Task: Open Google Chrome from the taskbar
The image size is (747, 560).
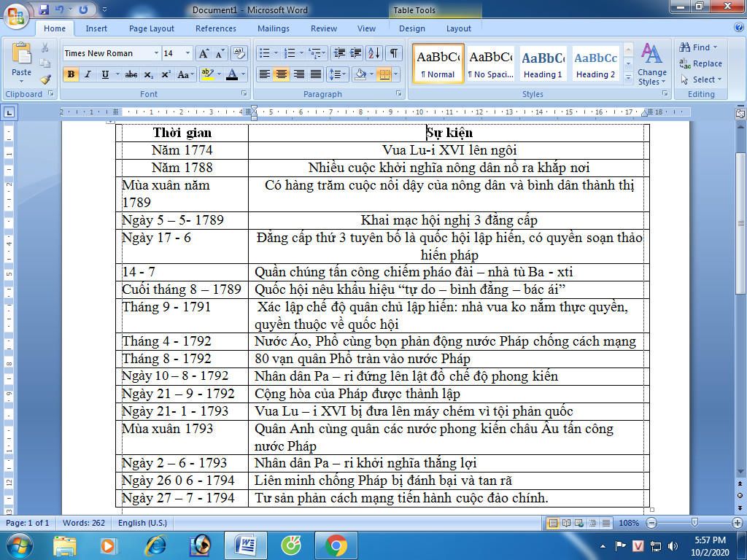Action: pos(336,545)
